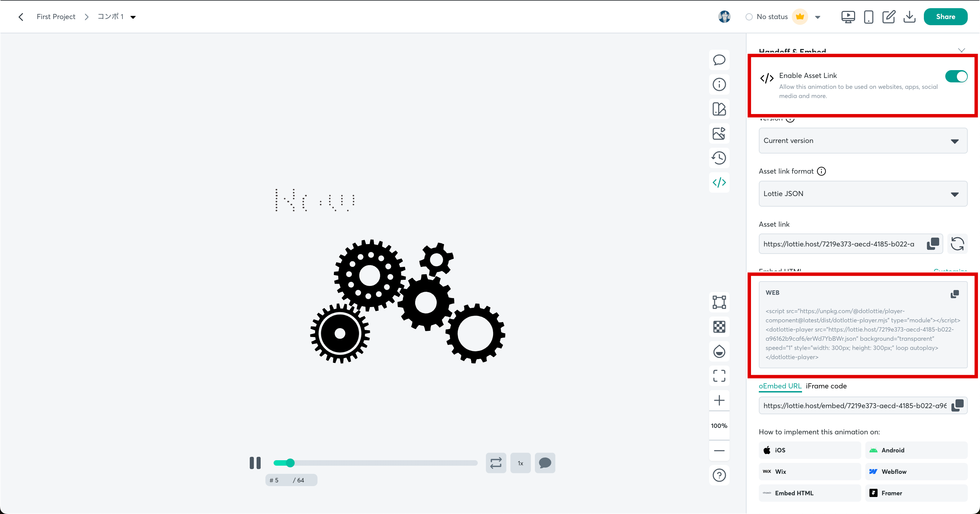This screenshot has height=514, width=980.
Task: Click the playback progress slider track
Action: point(380,463)
